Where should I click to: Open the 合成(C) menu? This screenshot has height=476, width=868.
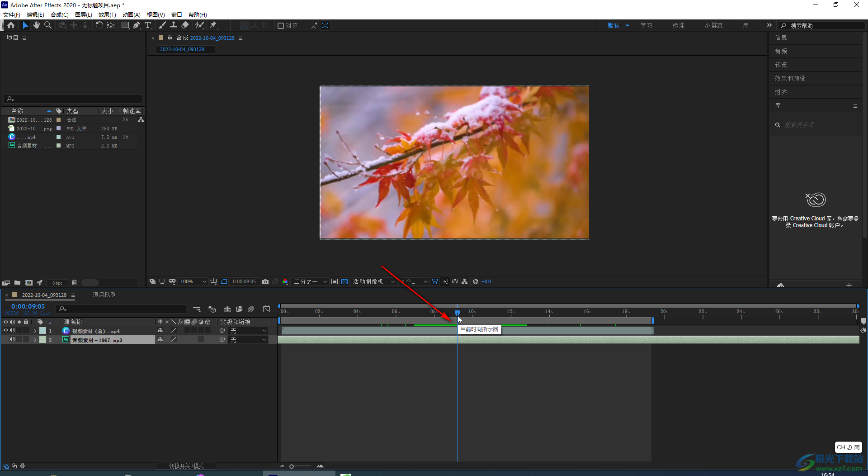[x=59, y=14]
